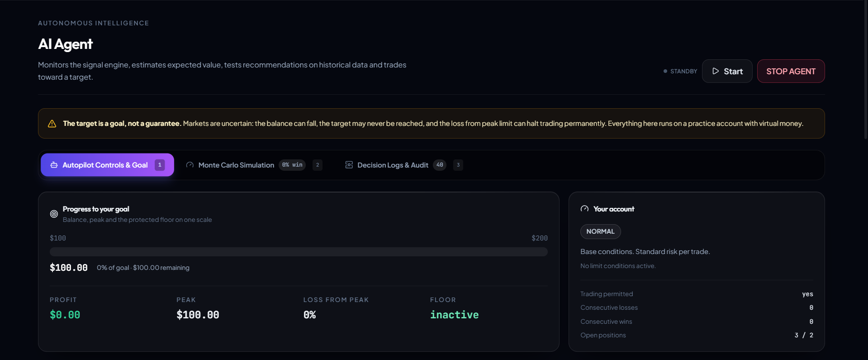Click the Open positions 3 / 2 value

804,335
